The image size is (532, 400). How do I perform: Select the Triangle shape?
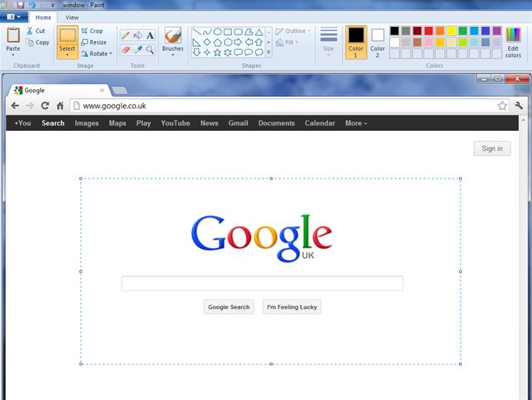[x=259, y=32]
